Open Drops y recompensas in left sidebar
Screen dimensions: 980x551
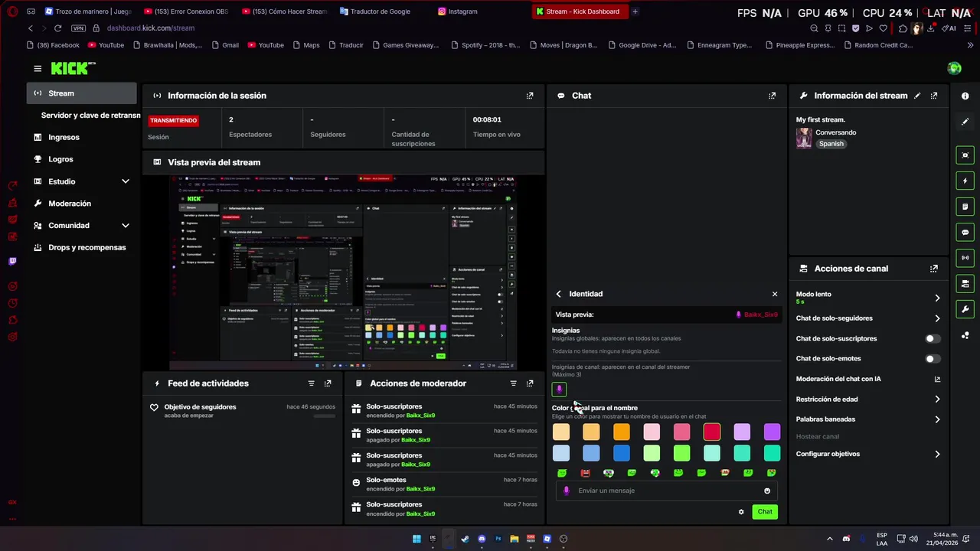coord(81,248)
